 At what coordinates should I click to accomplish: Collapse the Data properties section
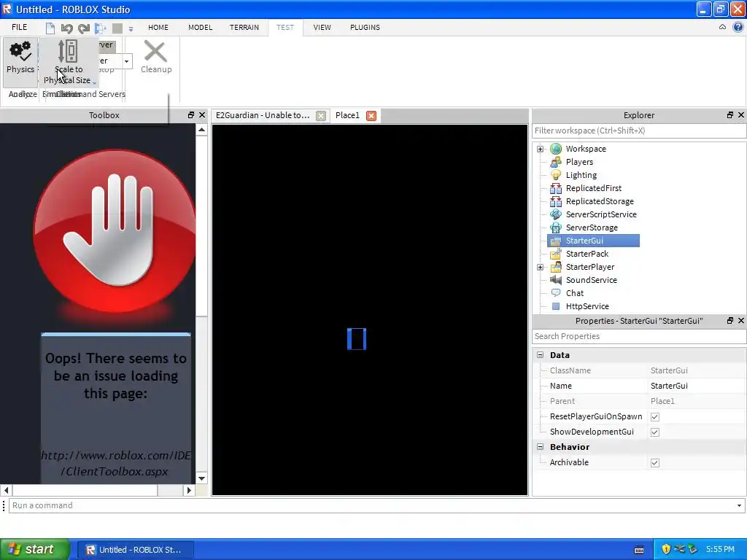pos(541,355)
